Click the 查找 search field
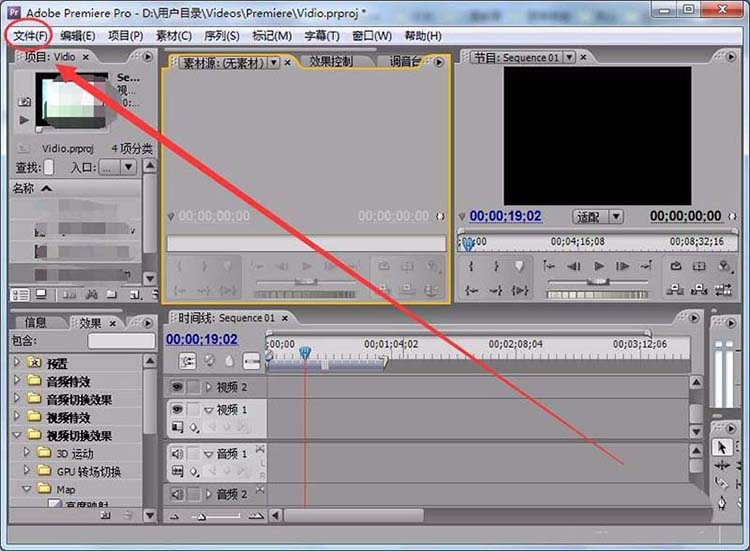 [x=48, y=167]
